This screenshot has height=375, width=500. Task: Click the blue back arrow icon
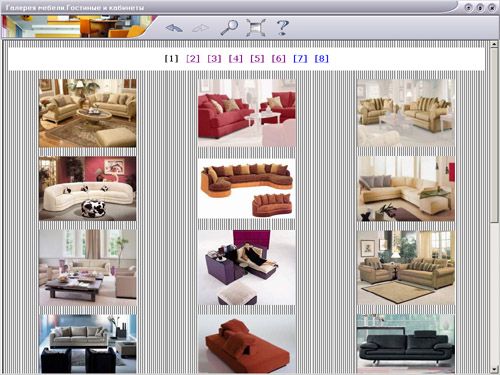coord(174,28)
